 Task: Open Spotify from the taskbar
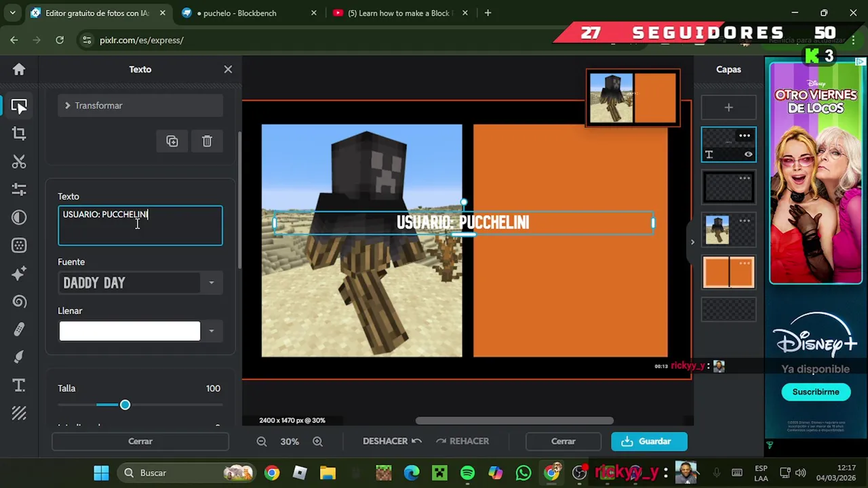tap(467, 472)
